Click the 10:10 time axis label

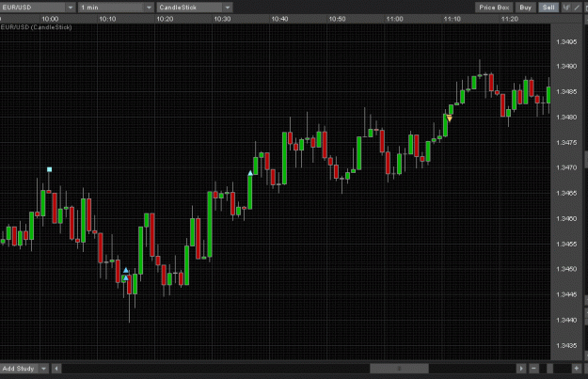[x=107, y=19]
